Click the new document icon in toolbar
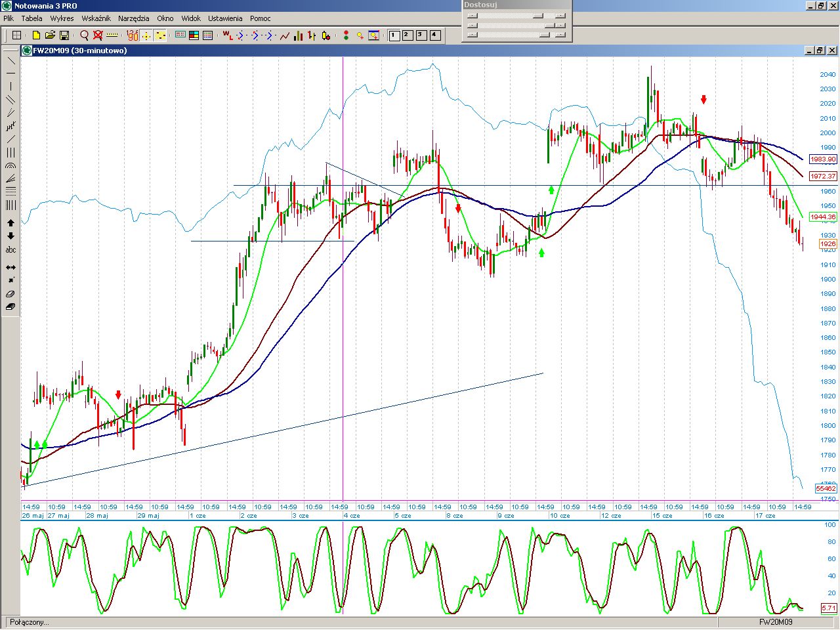Screen dimensions: 840x630 point(36,35)
